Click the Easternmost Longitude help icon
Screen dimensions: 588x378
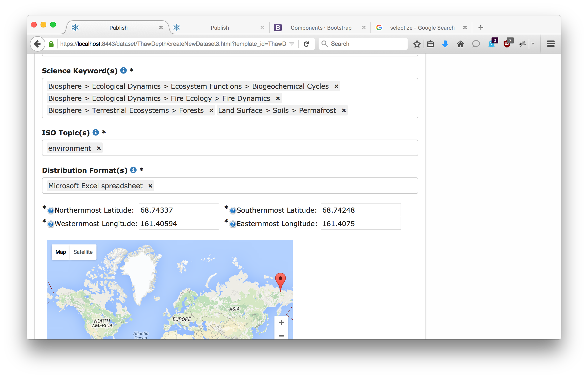232,224
